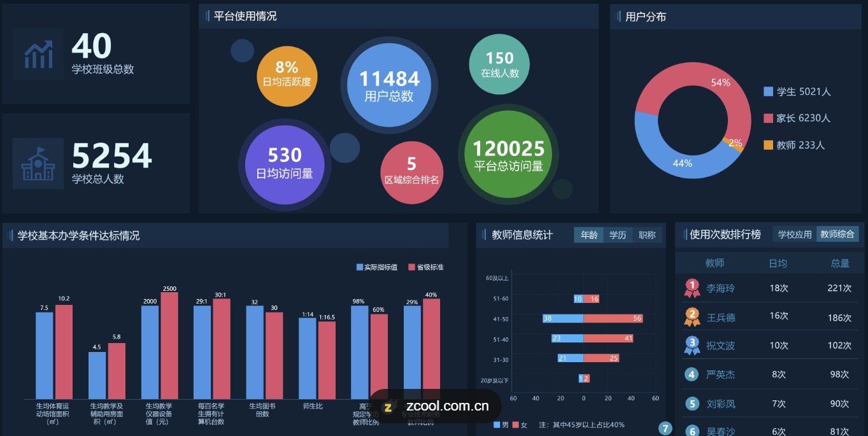Click the 11484 用户总数 bubble

click(x=389, y=85)
